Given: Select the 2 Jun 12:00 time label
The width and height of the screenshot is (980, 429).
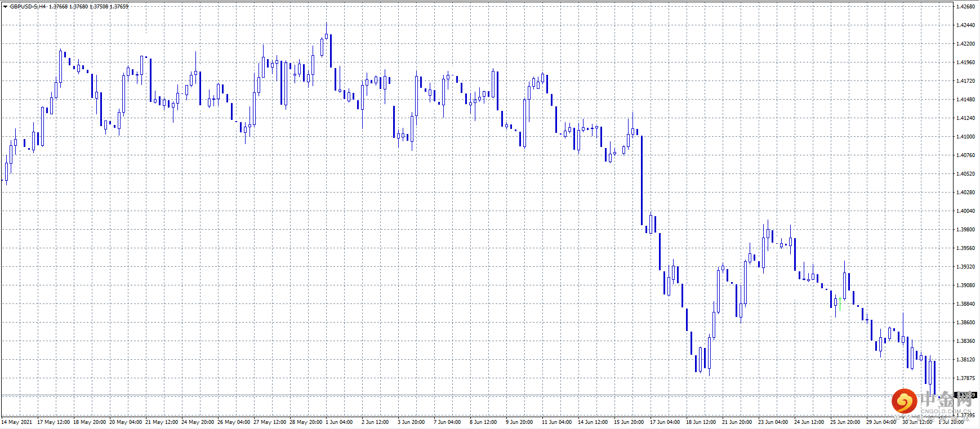Looking at the screenshot, I should [x=375, y=422].
